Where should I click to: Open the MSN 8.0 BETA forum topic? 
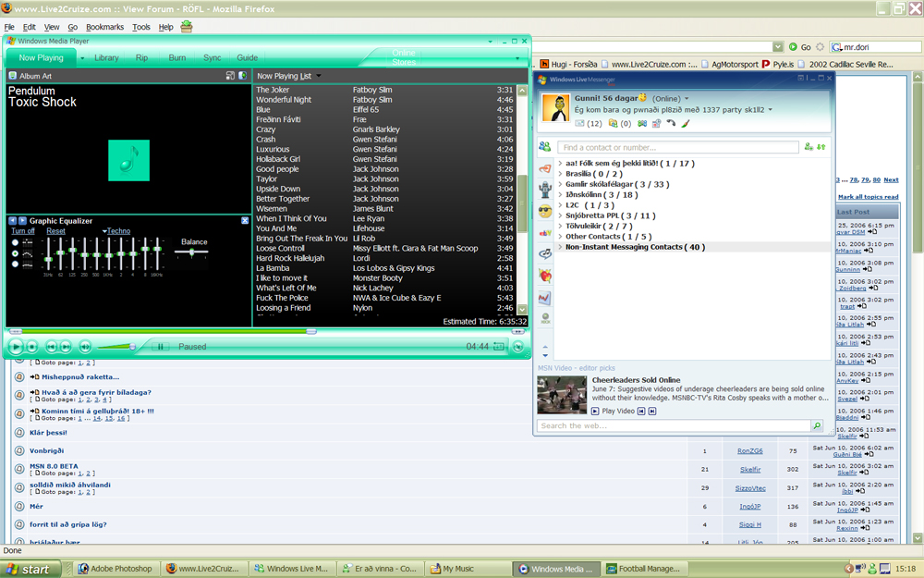click(x=54, y=466)
